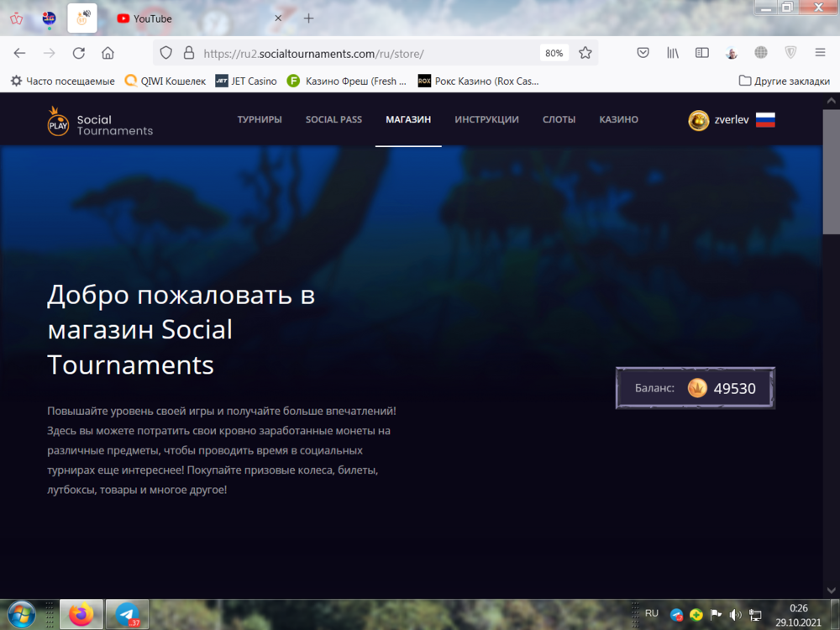The height and width of the screenshot is (630, 840).
Task: Open tracking protection shield in address bar
Action: tap(166, 53)
